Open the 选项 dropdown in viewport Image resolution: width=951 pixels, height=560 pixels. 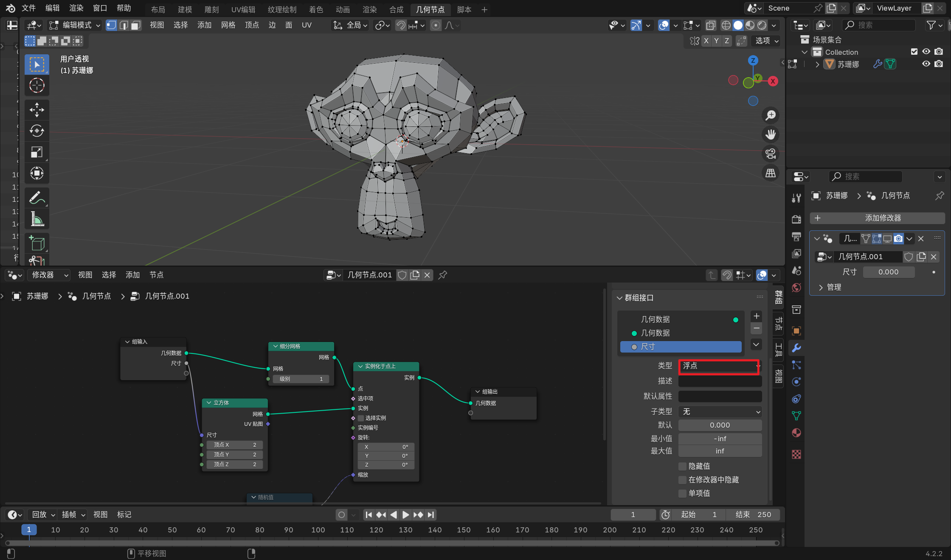click(x=767, y=41)
